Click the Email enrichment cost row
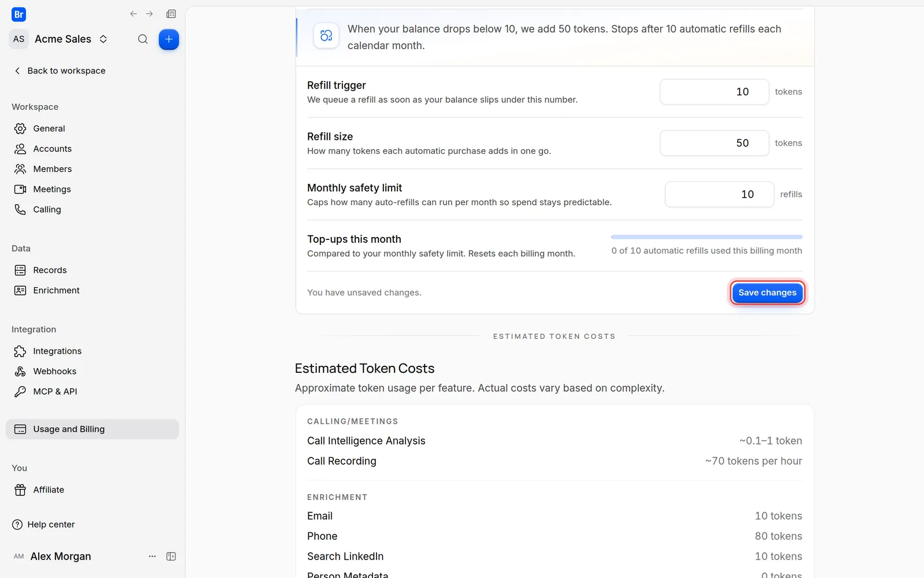Screen dimensions: 924x578 (554, 516)
